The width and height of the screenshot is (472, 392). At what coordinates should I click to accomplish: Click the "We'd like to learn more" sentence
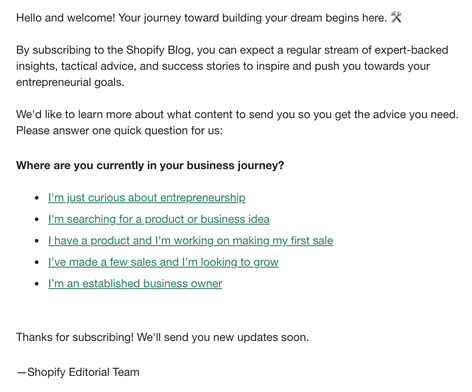click(x=237, y=115)
